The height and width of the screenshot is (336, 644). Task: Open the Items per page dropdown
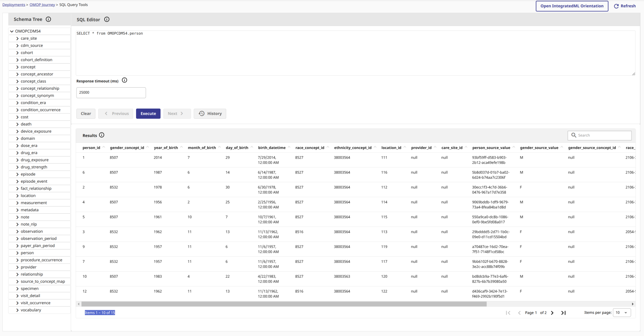tap(621, 313)
